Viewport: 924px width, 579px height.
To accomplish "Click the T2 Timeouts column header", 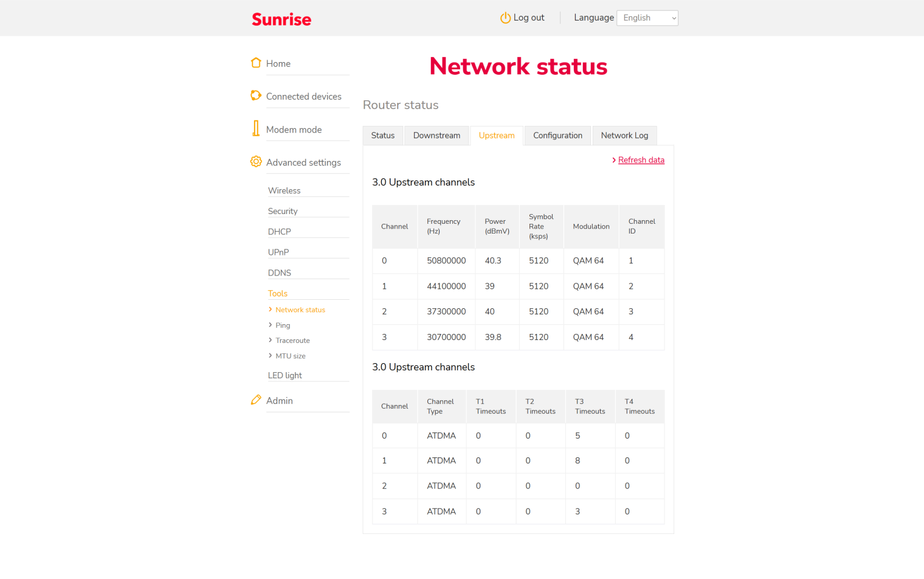I will [540, 406].
